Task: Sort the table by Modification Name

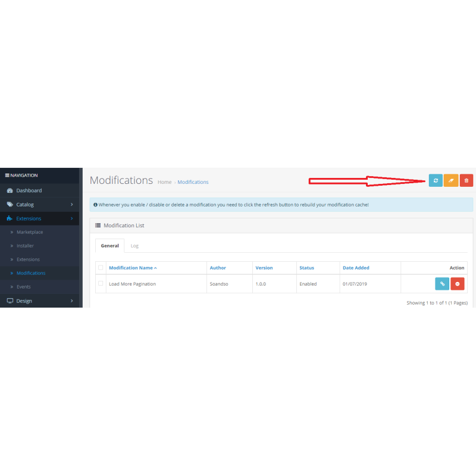Action: coord(131,268)
